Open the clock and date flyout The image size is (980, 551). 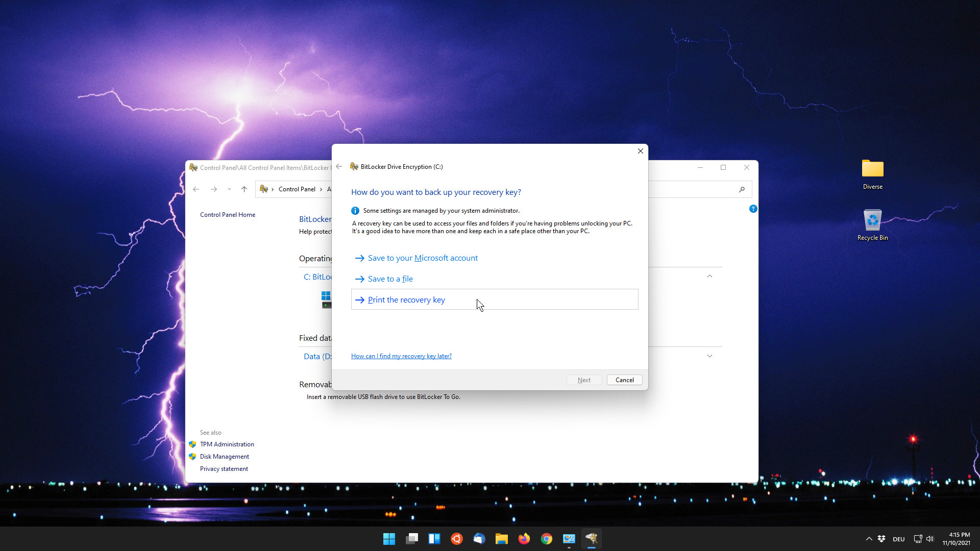956,539
